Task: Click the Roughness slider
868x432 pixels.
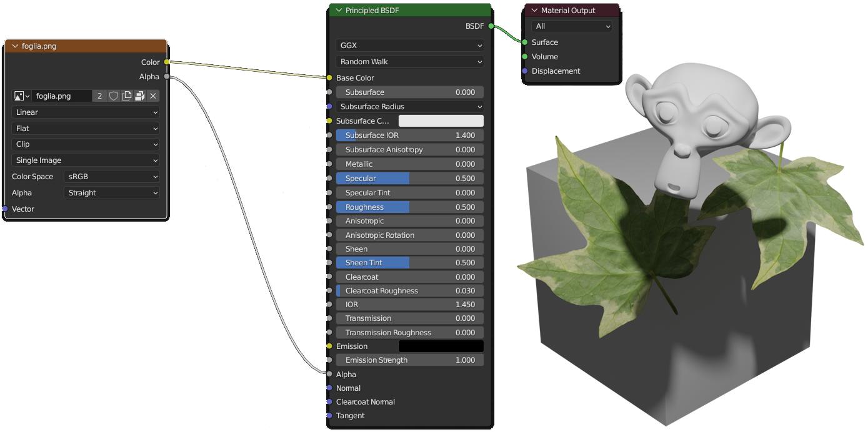Action: pyautogui.click(x=410, y=207)
